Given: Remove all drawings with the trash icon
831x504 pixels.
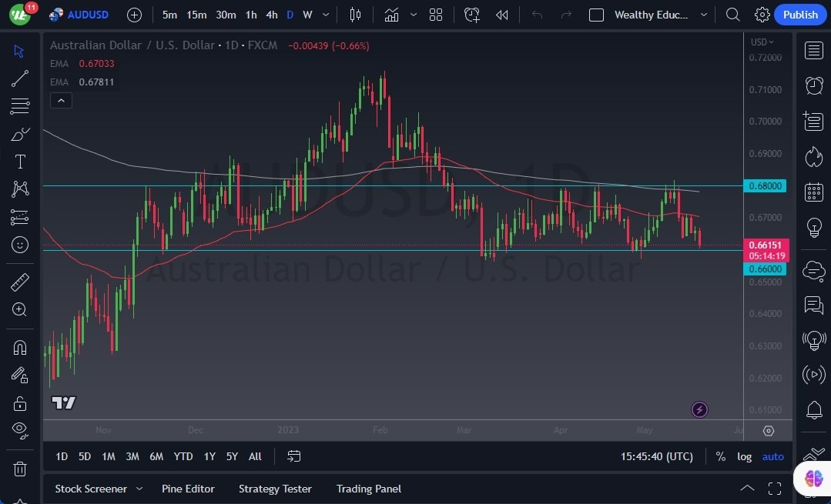Looking at the screenshot, I should pos(20,469).
